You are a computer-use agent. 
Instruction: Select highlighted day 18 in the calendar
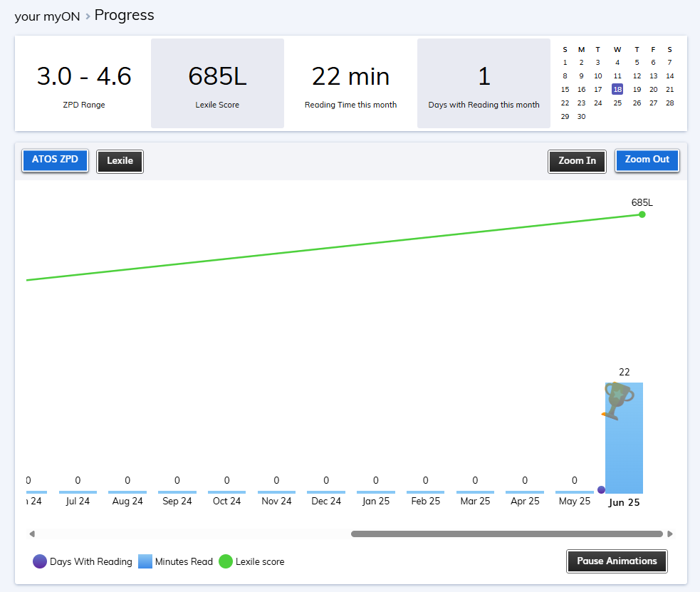[617, 89]
